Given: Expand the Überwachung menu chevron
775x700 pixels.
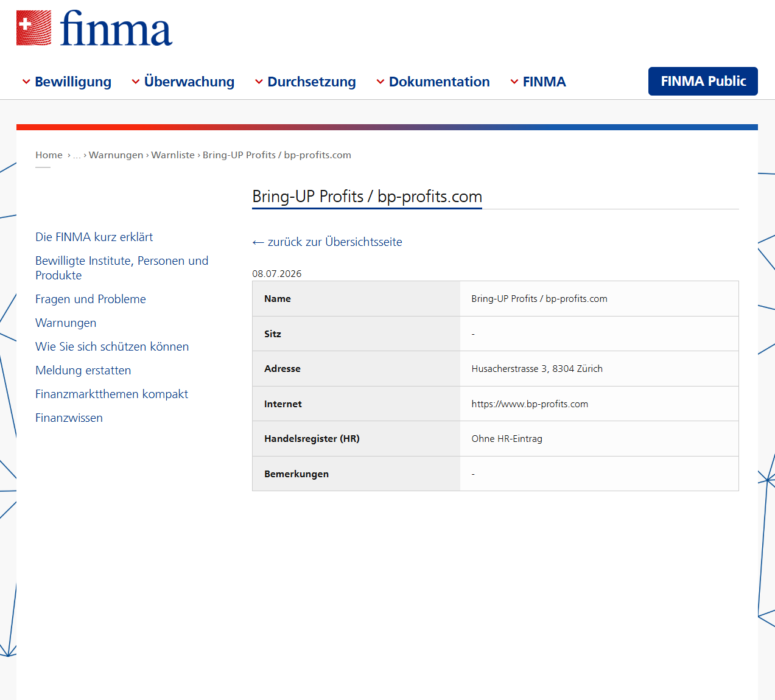Looking at the screenshot, I should (x=136, y=82).
